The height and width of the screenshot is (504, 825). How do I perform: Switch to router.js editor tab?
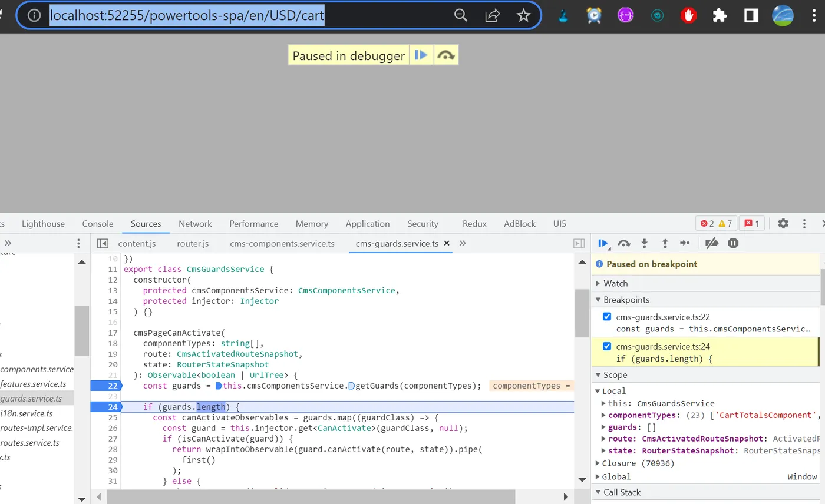coord(193,243)
